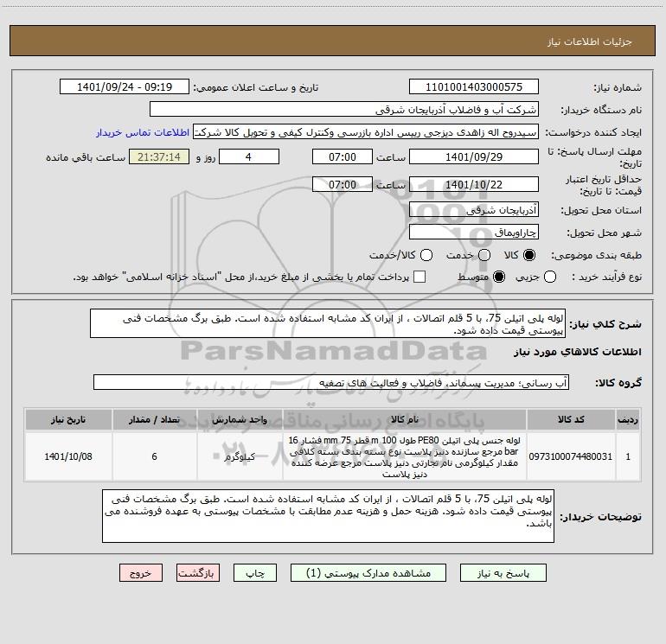This screenshot has height=644, width=666.
Task: Click the requester field سیدروح اله زاهدی
Action: pos(366,131)
